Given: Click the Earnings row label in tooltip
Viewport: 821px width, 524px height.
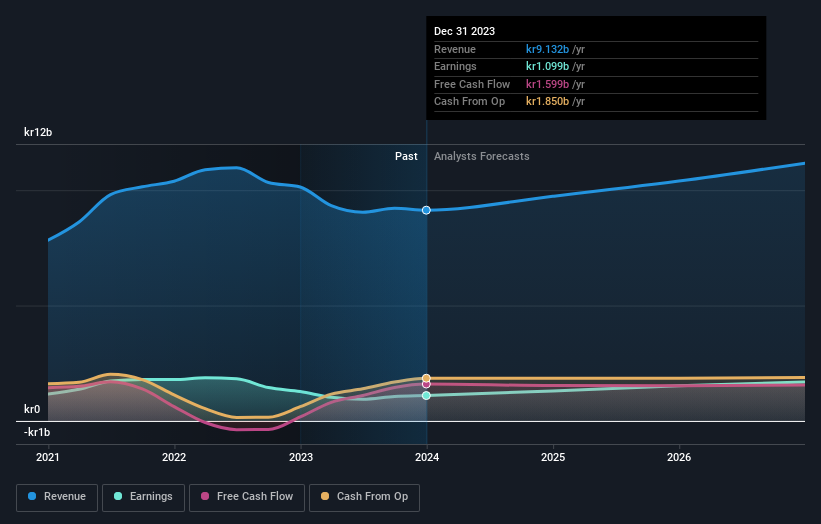Looking at the screenshot, I should (x=456, y=66).
